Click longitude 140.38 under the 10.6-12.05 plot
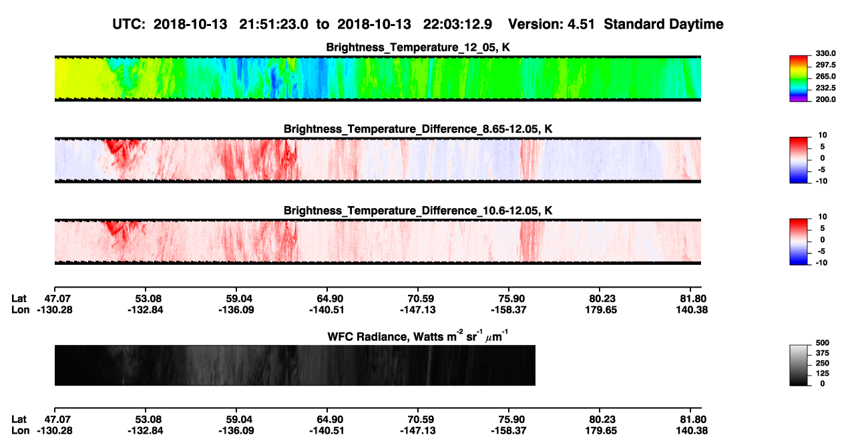This screenshot has height=445, width=868. [x=692, y=310]
